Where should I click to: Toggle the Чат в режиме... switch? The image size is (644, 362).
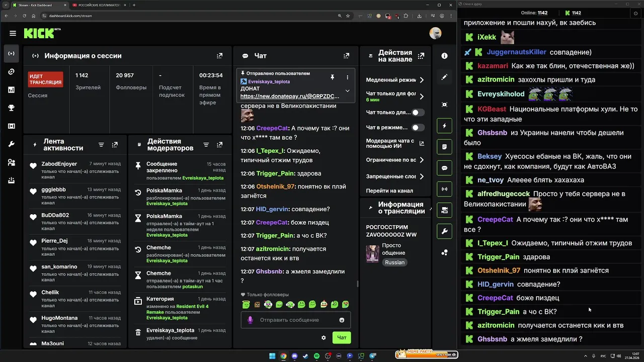418,128
